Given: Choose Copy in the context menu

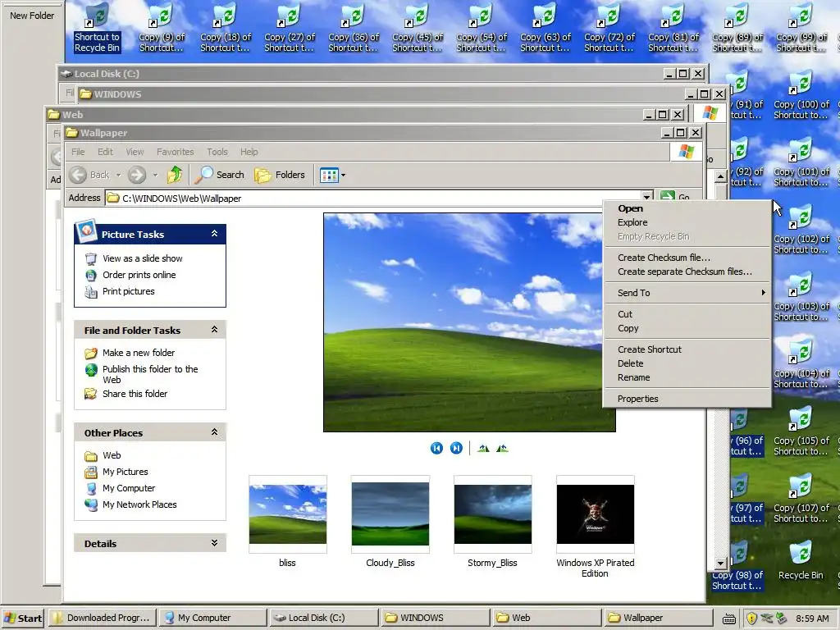Looking at the screenshot, I should tap(687, 328).
